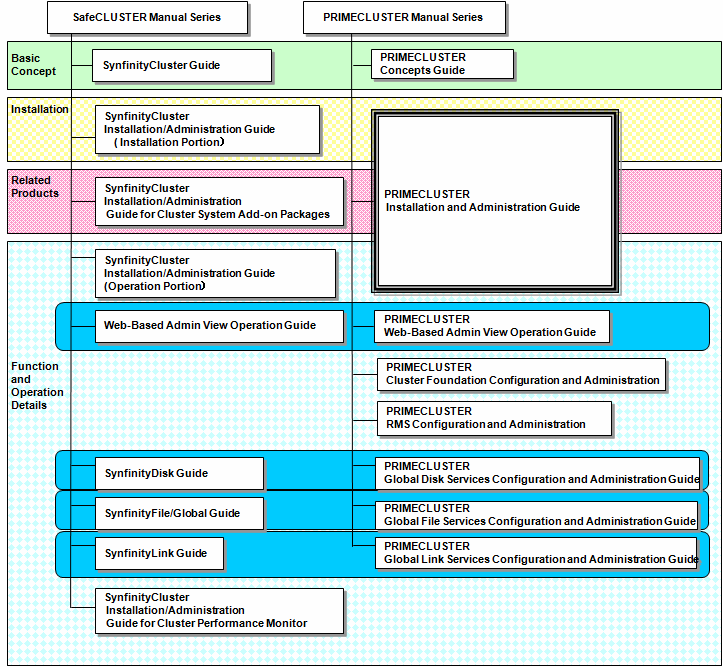The width and height of the screenshot is (723, 667).
Task: Click the PRIMECLUSTER Manual Series box
Action: tap(404, 18)
